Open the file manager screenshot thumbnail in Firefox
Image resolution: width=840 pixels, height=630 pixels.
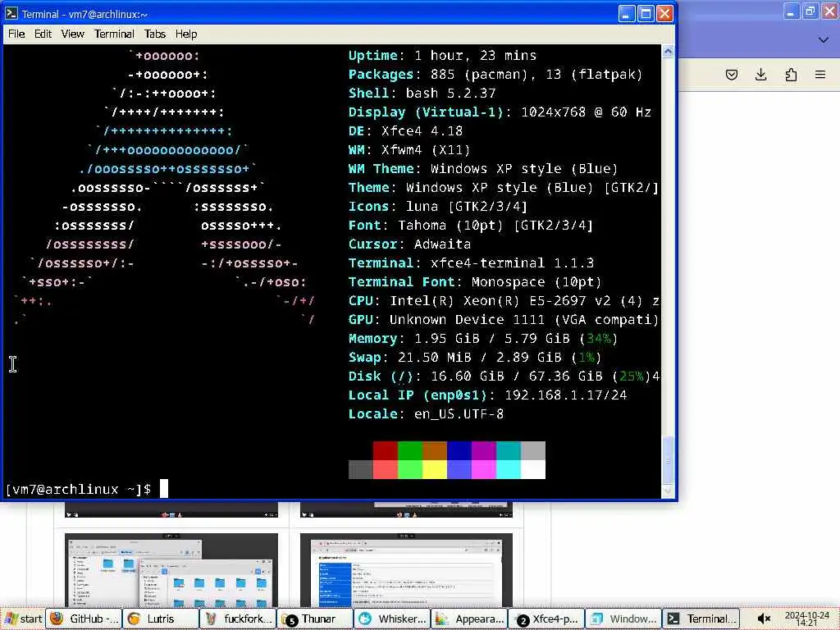tap(171, 570)
